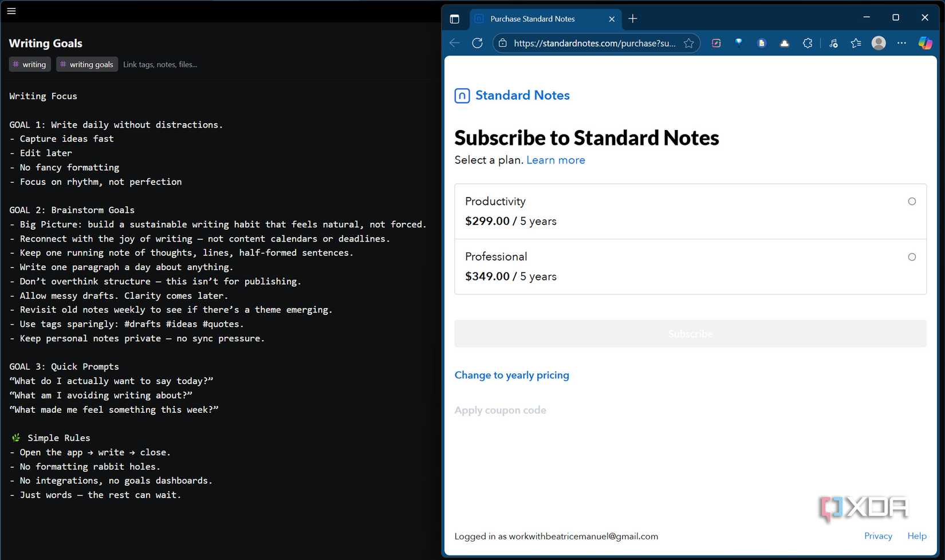Open a new browser tab
The width and height of the screenshot is (945, 560).
click(x=633, y=19)
